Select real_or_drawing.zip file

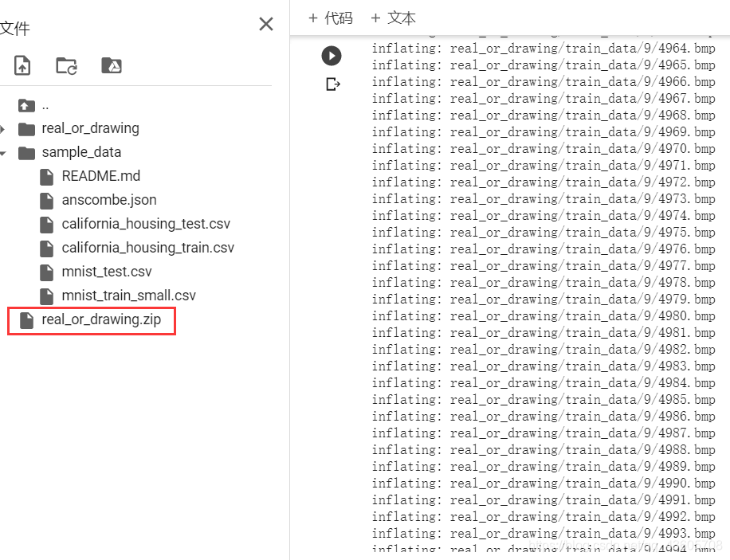point(101,319)
